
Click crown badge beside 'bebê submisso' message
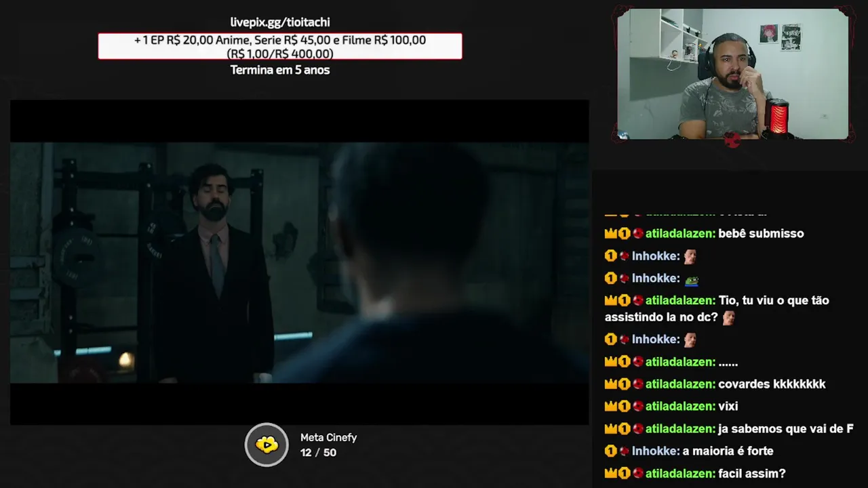point(610,233)
